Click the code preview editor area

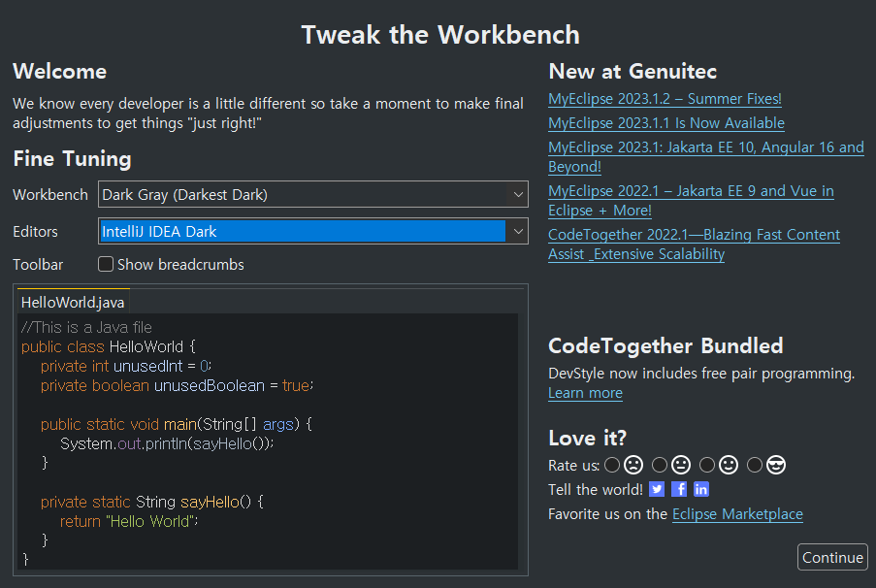(268, 441)
